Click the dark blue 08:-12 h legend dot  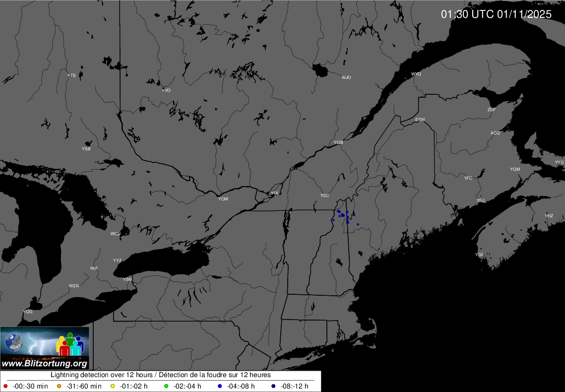pyautogui.click(x=274, y=386)
